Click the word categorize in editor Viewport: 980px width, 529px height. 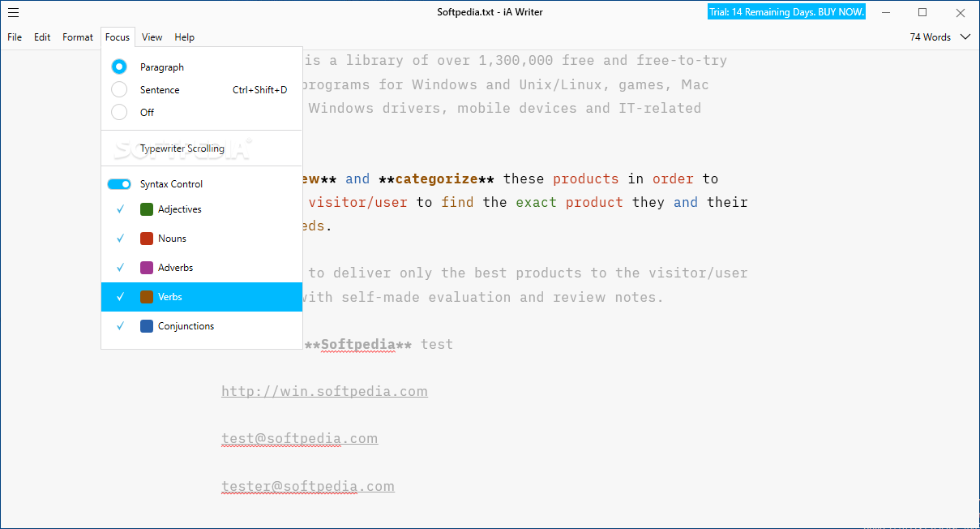tap(437, 178)
